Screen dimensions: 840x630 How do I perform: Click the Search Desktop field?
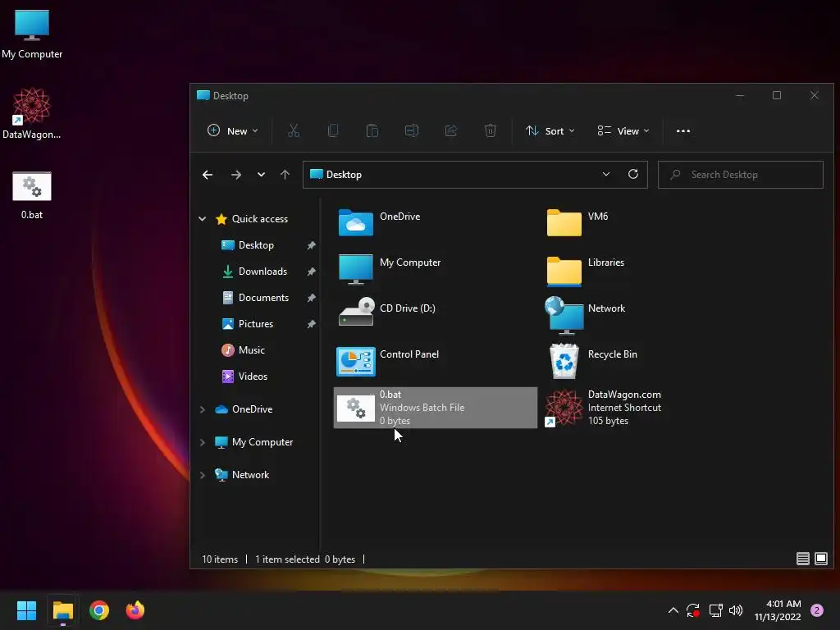741,175
